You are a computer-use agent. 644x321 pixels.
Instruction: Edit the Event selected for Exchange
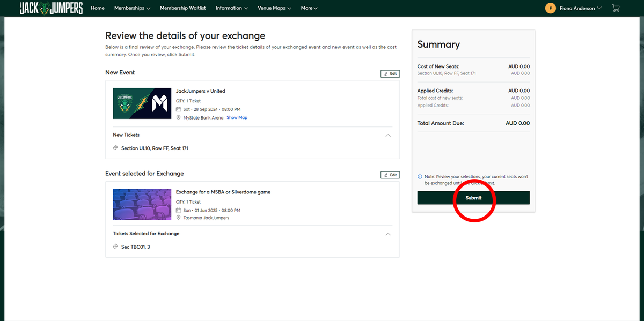(x=390, y=175)
